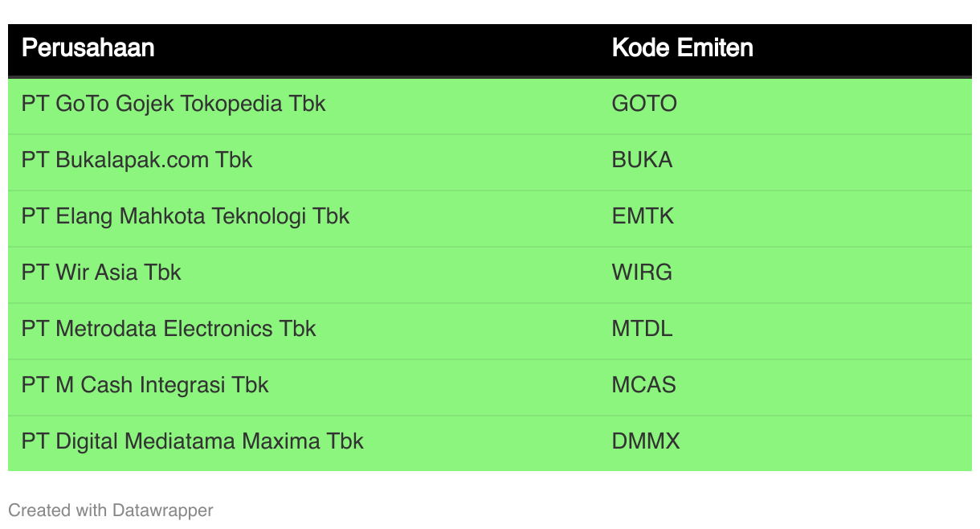Image resolution: width=980 pixels, height=529 pixels.
Task: Click the Kode Emiten column header
Action: click(x=682, y=48)
